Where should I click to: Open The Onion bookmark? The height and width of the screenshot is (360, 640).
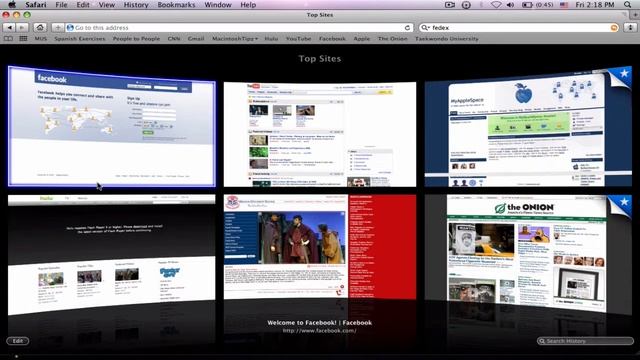[392, 39]
